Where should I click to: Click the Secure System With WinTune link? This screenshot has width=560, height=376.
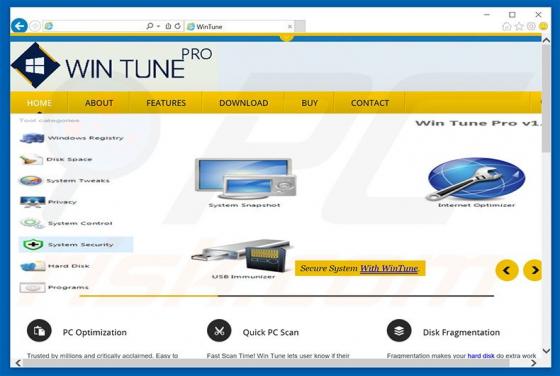click(x=389, y=268)
